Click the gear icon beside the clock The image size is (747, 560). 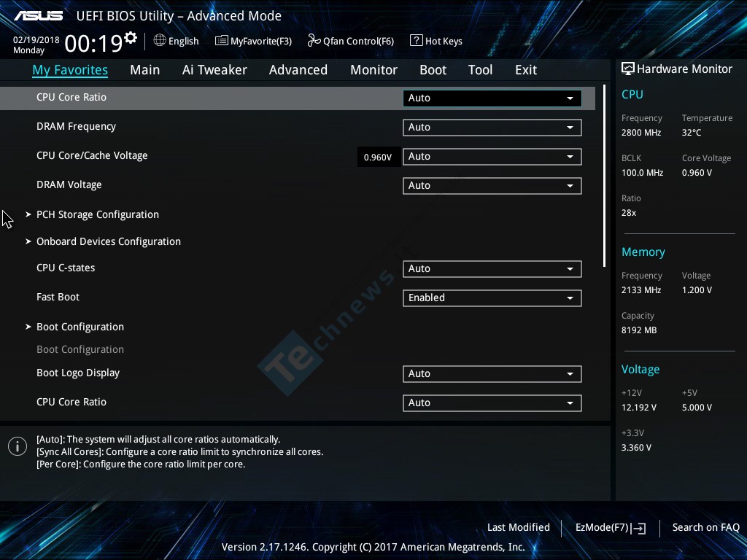[x=131, y=37]
